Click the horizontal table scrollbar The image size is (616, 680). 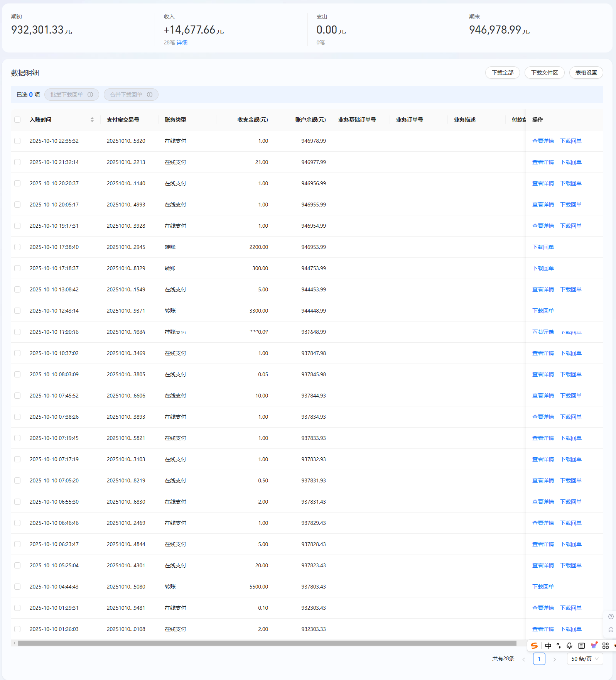pos(266,643)
